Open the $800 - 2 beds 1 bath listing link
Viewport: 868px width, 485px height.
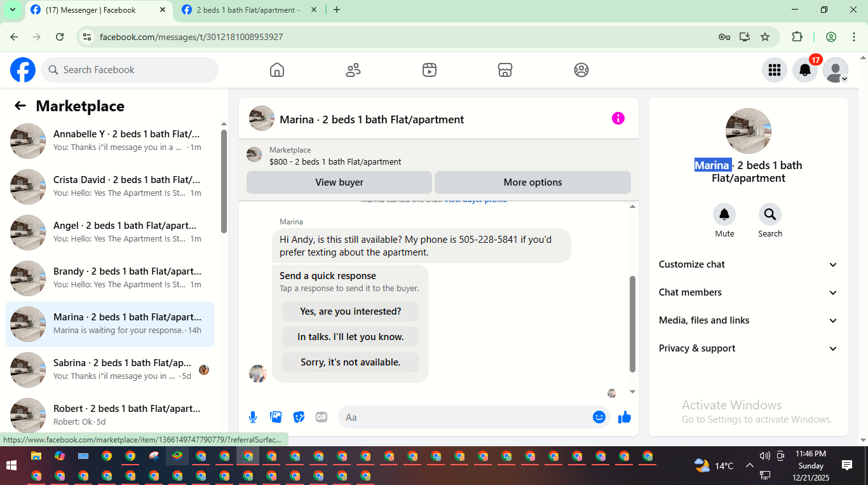pos(335,162)
